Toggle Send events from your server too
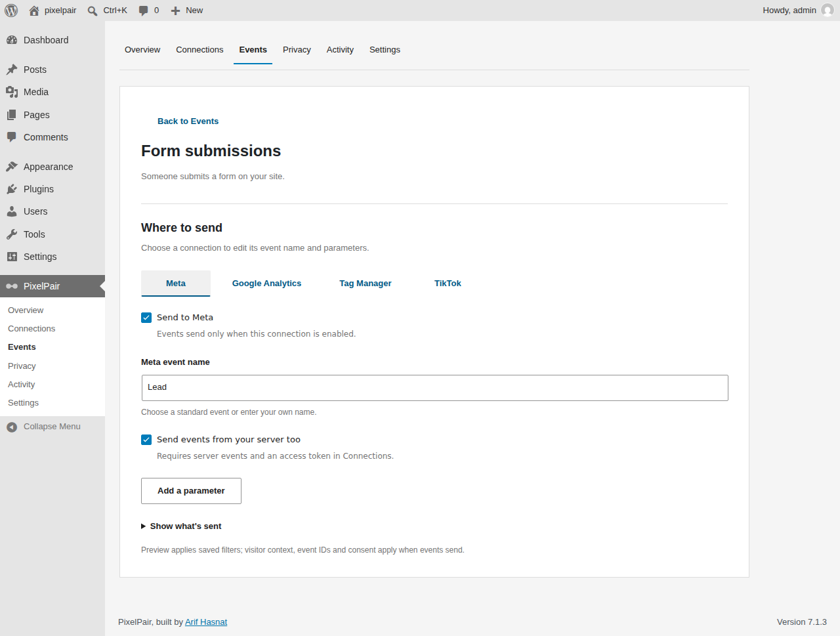Viewport: 840px width, 636px height. coord(146,440)
